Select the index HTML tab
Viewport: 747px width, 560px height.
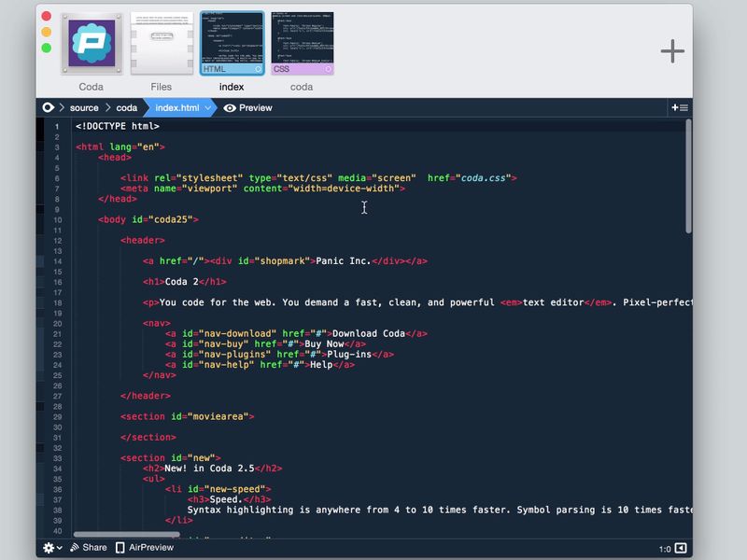232,44
